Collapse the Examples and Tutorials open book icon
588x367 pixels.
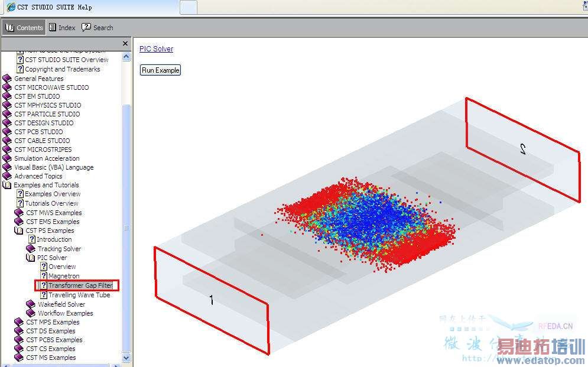coord(7,185)
